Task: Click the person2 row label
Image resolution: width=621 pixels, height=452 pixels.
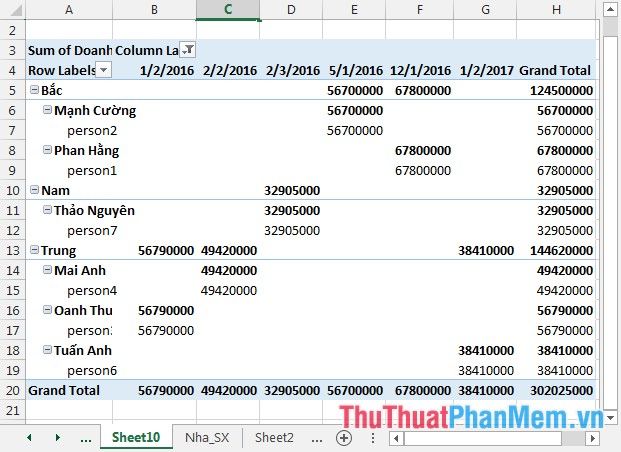Action: [x=92, y=130]
